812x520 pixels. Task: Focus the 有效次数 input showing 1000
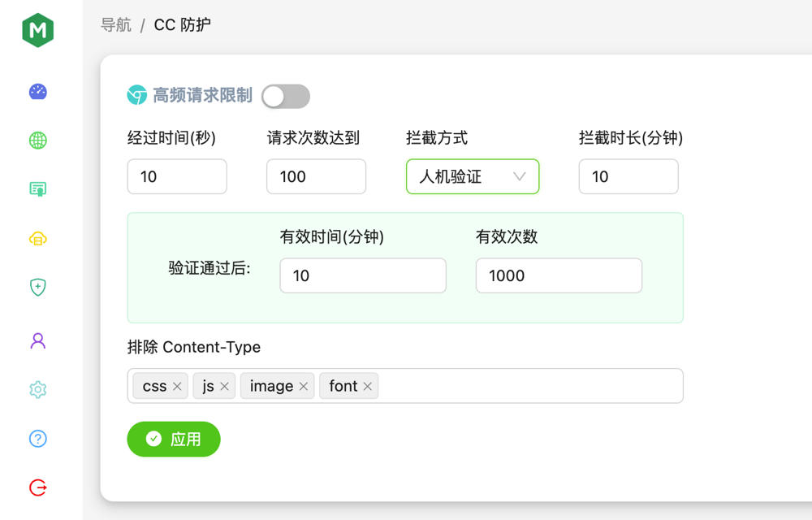(x=559, y=275)
